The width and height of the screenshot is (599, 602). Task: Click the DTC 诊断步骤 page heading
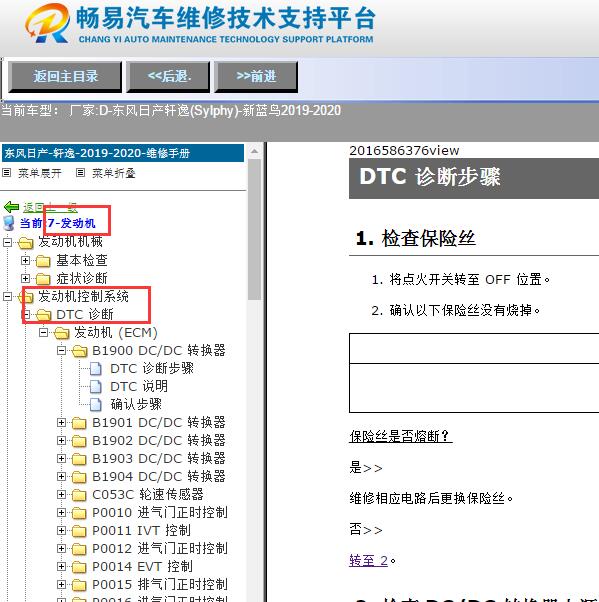[430, 177]
